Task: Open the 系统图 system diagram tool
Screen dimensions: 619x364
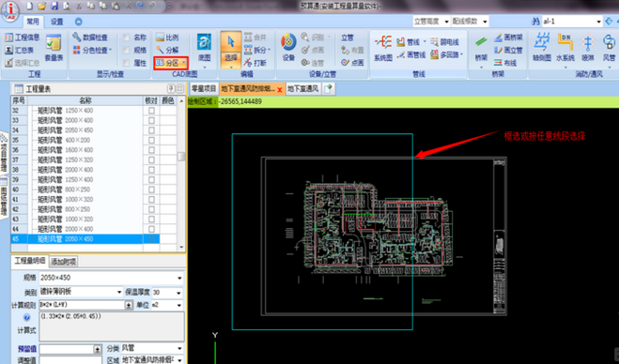Action: tap(383, 48)
